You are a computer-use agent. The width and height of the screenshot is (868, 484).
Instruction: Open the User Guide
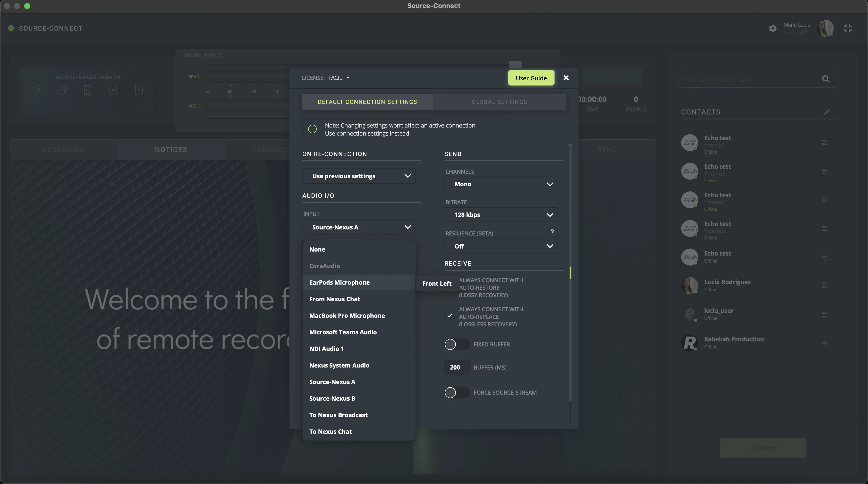coord(531,78)
